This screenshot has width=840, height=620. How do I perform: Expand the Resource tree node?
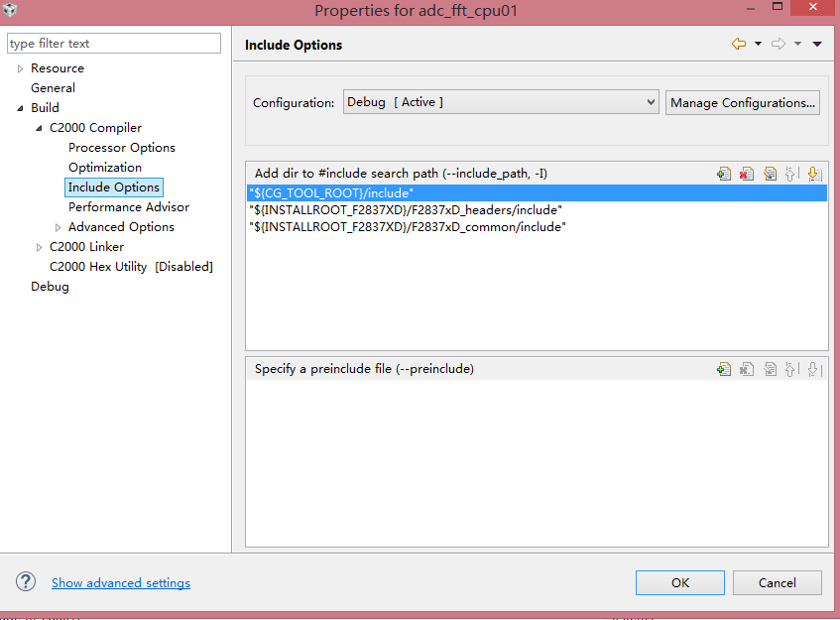pyautogui.click(x=20, y=68)
